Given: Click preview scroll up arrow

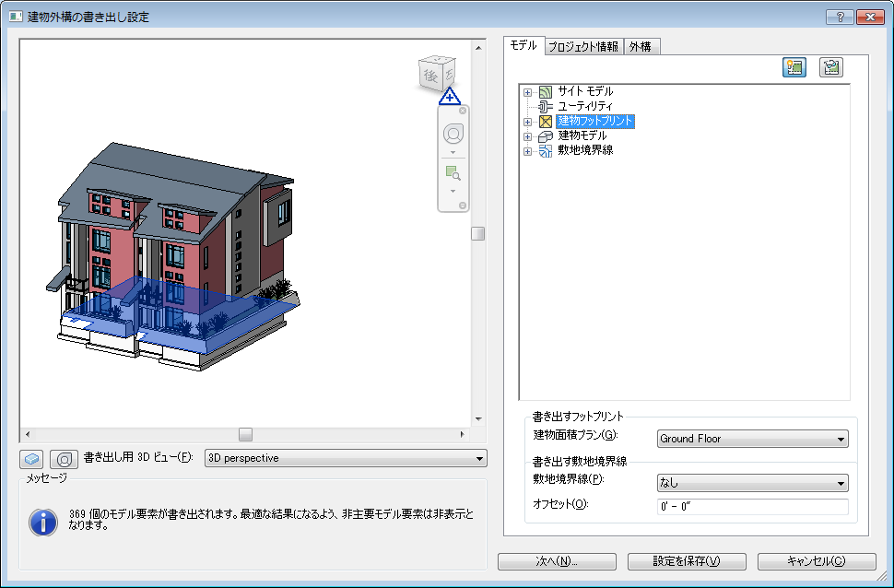Looking at the screenshot, I should (478, 48).
